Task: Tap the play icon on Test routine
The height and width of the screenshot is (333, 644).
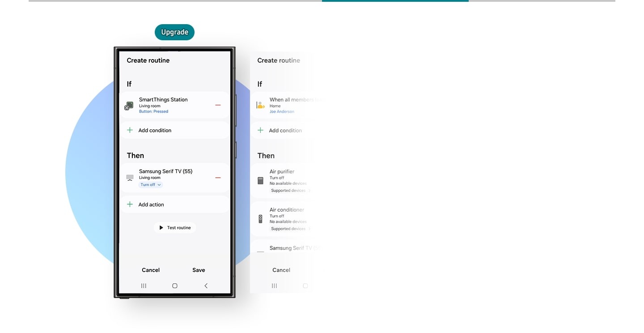Action: coord(161,227)
